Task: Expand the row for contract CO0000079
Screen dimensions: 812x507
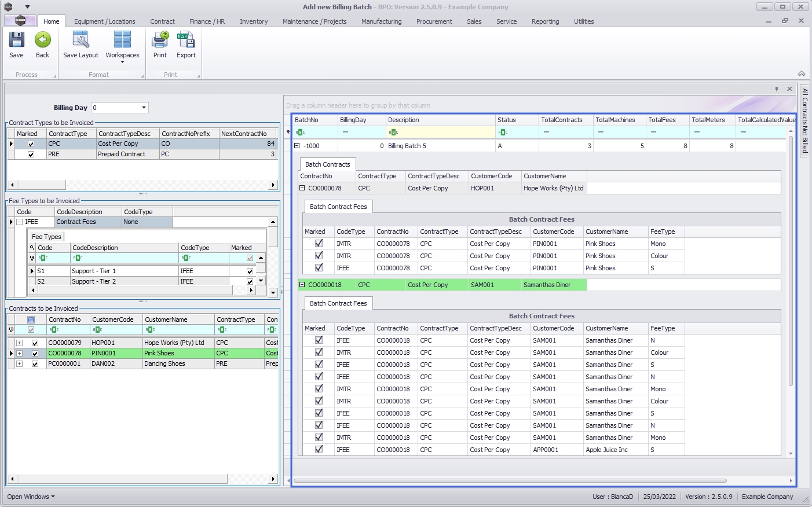Action: click(x=19, y=343)
